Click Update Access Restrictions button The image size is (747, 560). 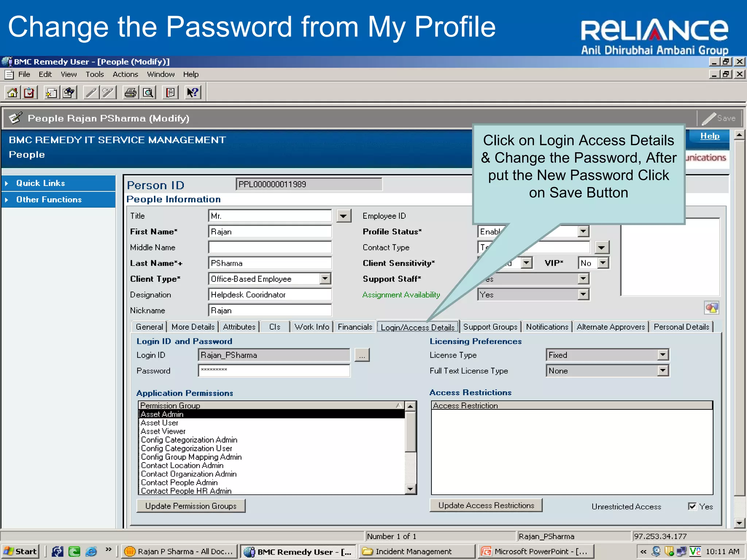(x=486, y=505)
